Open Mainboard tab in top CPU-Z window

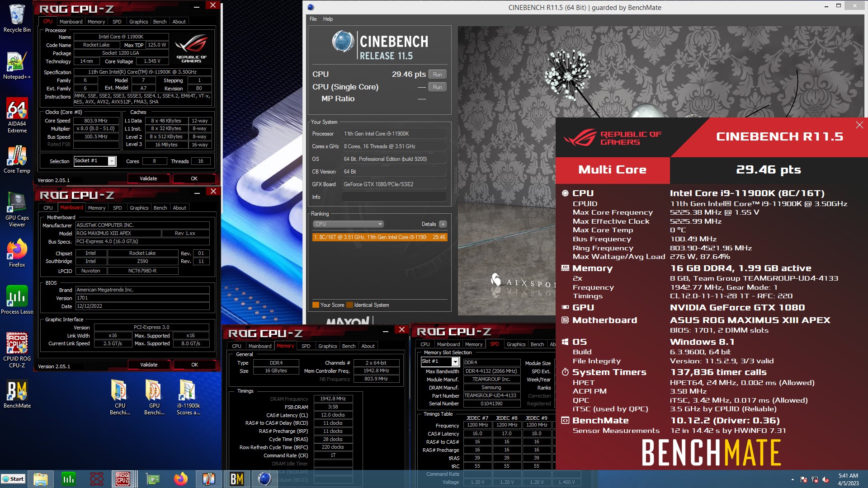(71, 22)
